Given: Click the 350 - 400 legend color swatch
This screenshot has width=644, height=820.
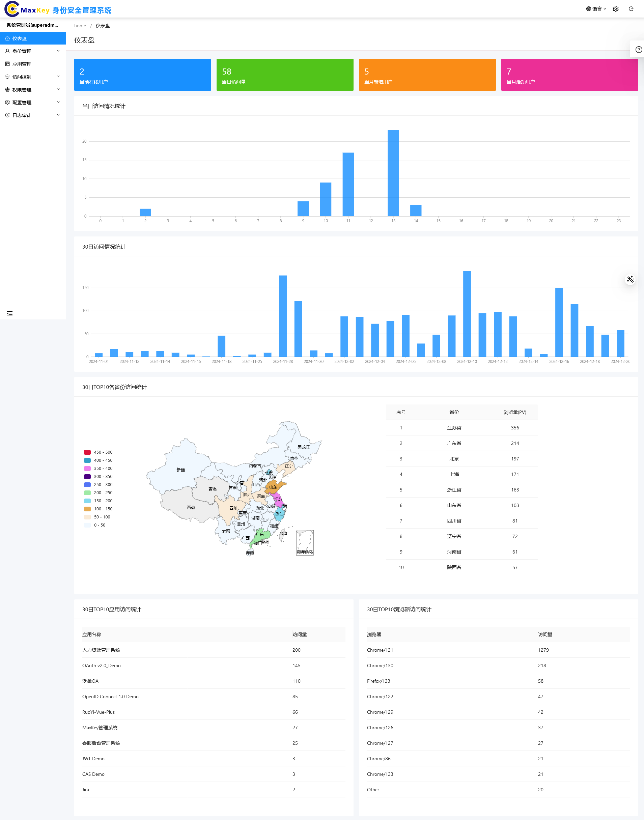Looking at the screenshot, I should pos(87,468).
